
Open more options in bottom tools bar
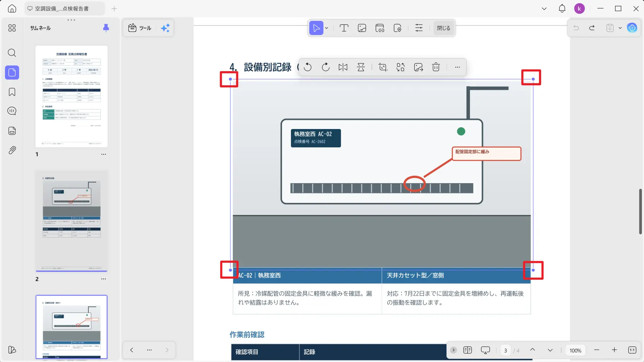point(149,350)
